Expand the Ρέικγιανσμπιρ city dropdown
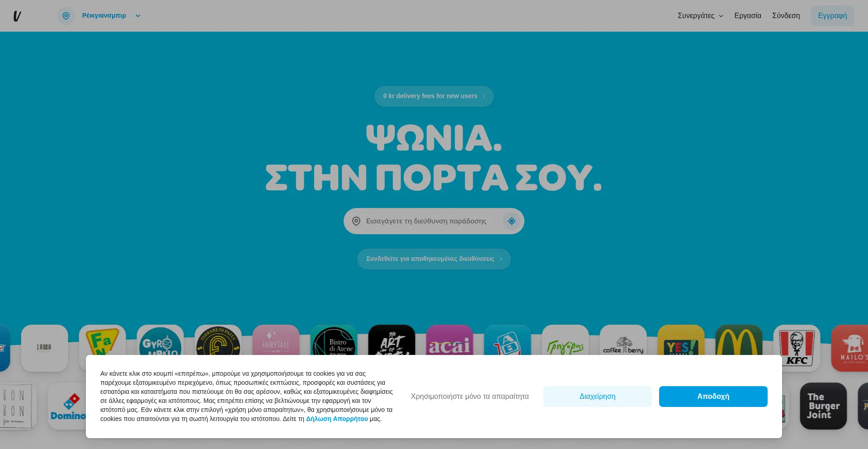This screenshot has height=449, width=868. [x=137, y=16]
